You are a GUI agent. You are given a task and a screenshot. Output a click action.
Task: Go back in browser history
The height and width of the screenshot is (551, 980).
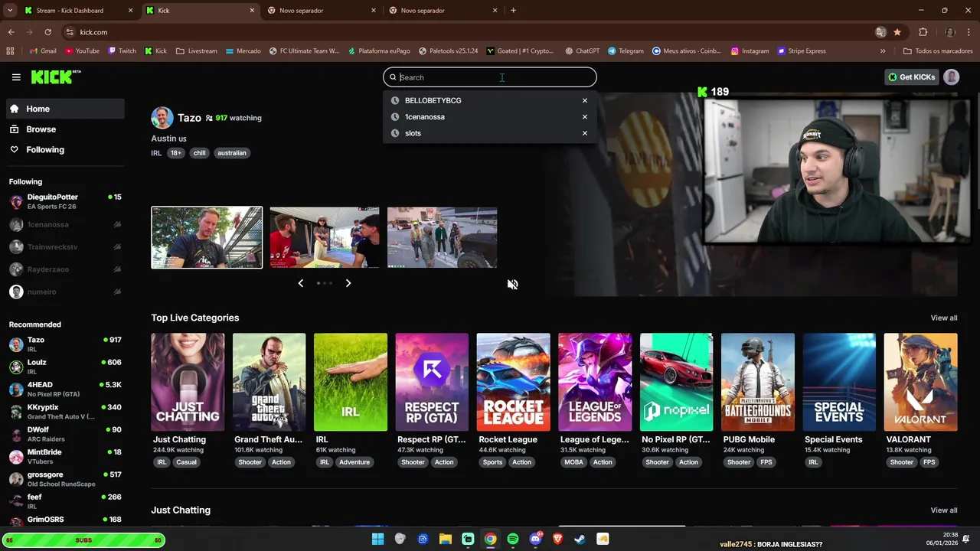pos(11,32)
